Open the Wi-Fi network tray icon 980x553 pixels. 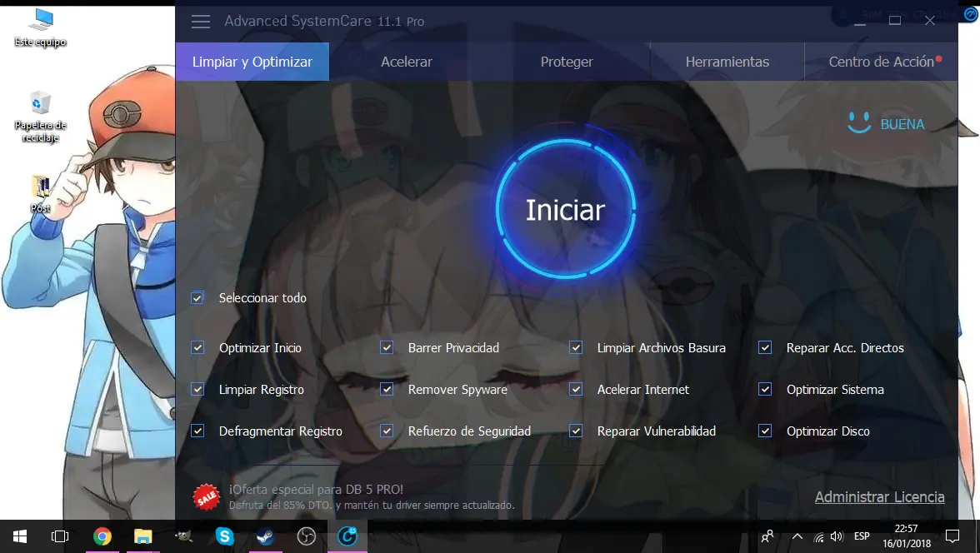pos(818,536)
